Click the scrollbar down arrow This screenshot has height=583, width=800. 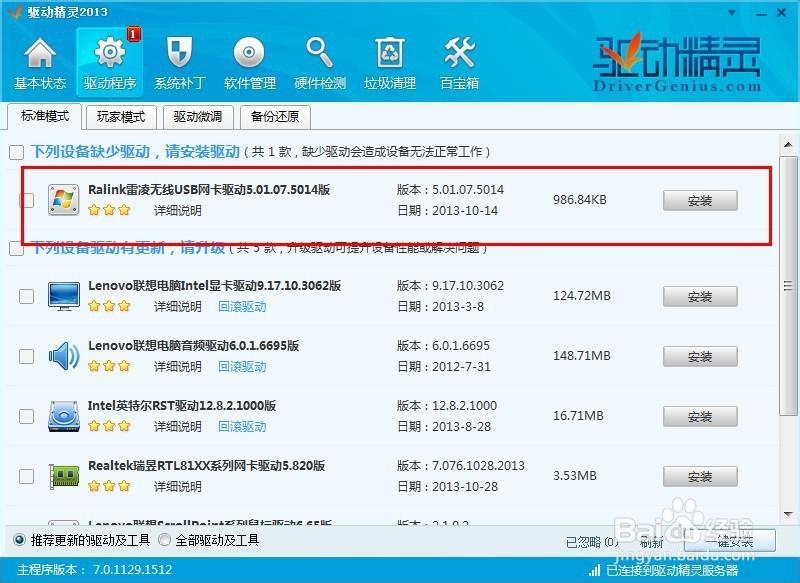(788, 515)
